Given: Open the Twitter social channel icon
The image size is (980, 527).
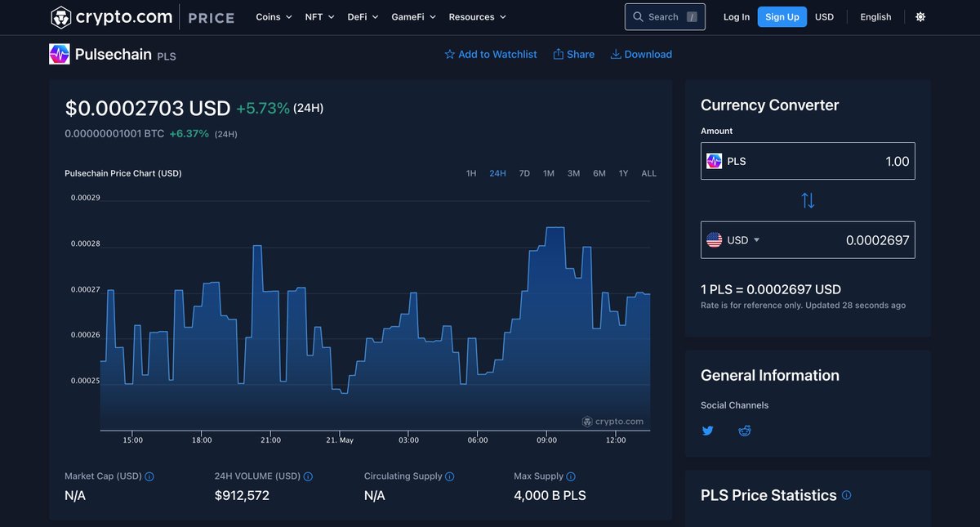Looking at the screenshot, I should click(x=708, y=431).
